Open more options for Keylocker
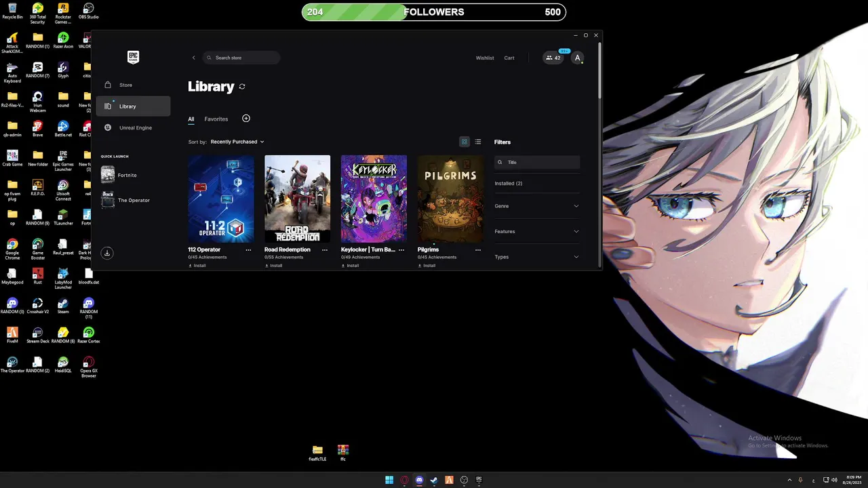This screenshot has height=488, width=868. point(401,250)
